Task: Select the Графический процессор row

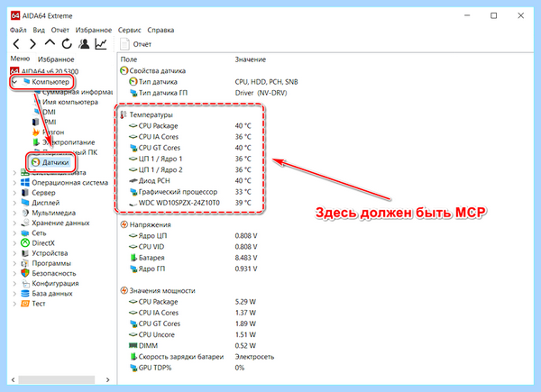Action: coord(190,192)
